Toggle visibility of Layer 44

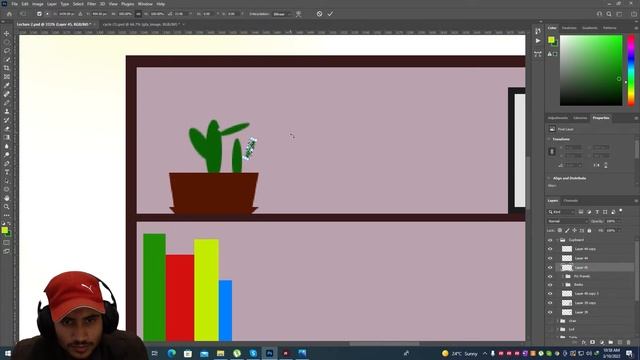click(x=550, y=258)
